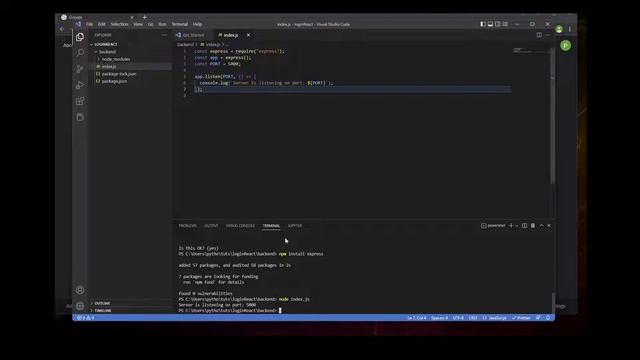640x360 pixels.
Task: Open package.json in explorer
Action: click(131, 81)
